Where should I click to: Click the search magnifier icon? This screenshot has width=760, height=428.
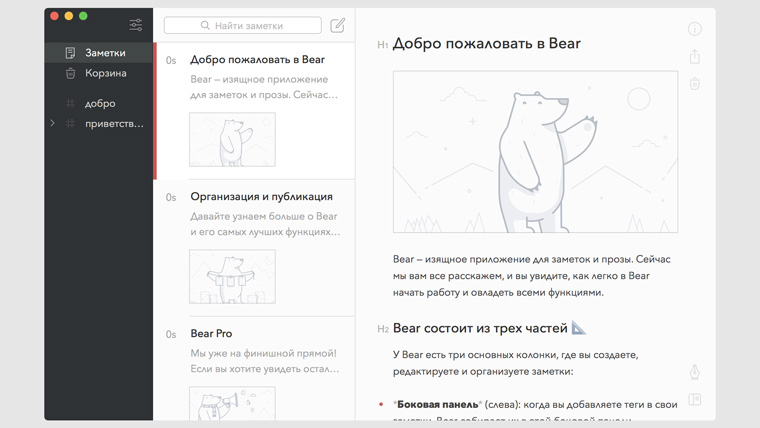point(205,25)
